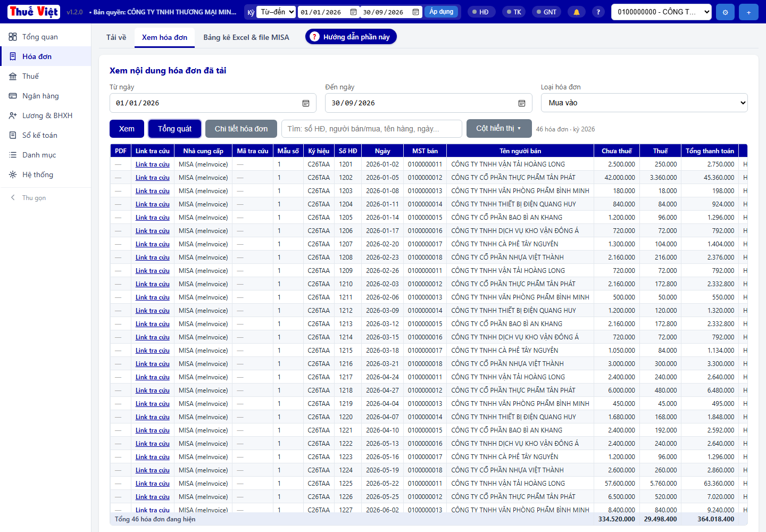Viewport: 766px width, 532px height.
Task: Open calendar picker for top bar end date
Action: click(x=415, y=12)
